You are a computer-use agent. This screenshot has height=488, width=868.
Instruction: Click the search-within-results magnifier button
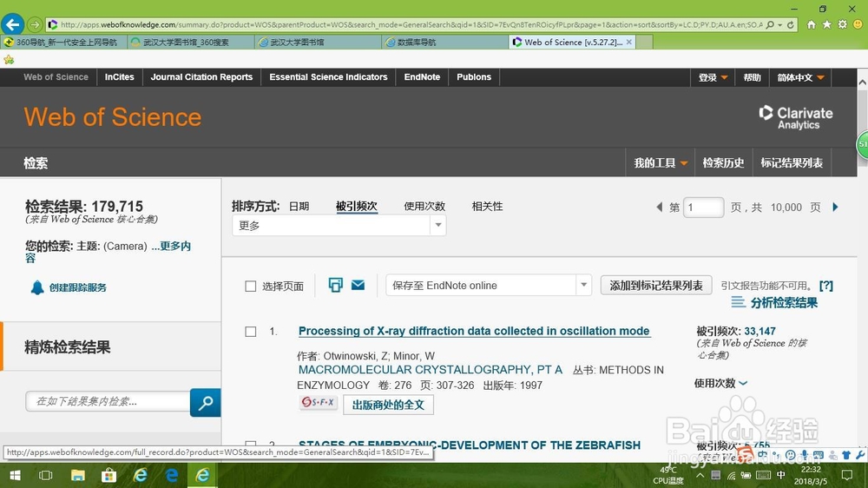coord(206,403)
